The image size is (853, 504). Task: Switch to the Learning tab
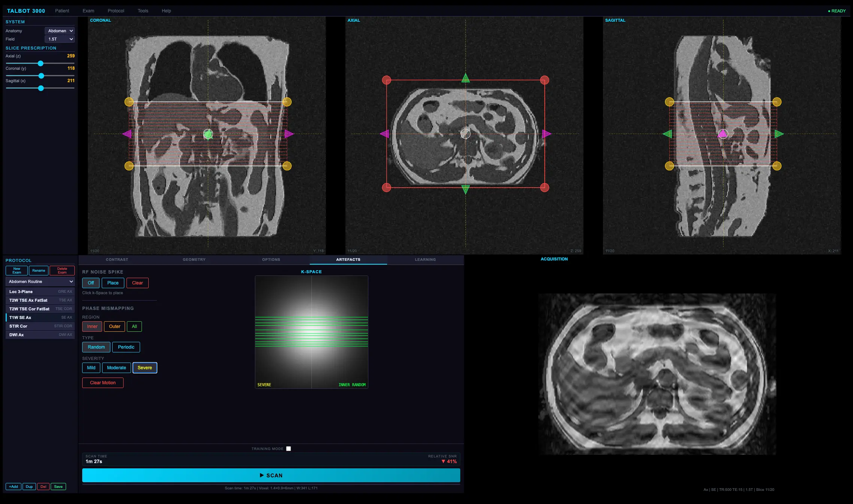[x=425, y=260]
